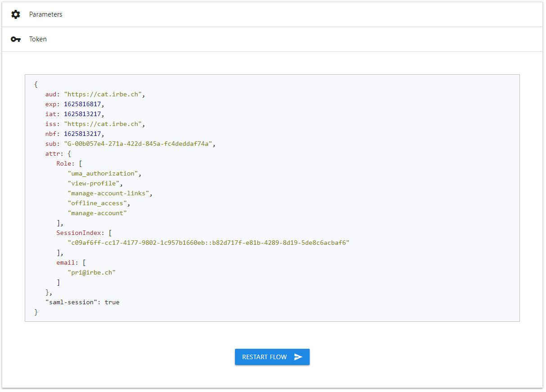This screenshot has width=546, height=392.
Task: Click the "exp" key label
Action: (x=51, y=104)
